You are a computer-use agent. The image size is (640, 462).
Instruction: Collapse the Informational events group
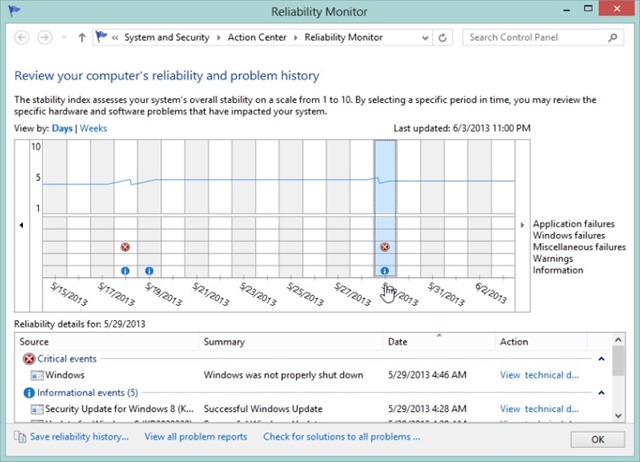(x=601, y=393)
